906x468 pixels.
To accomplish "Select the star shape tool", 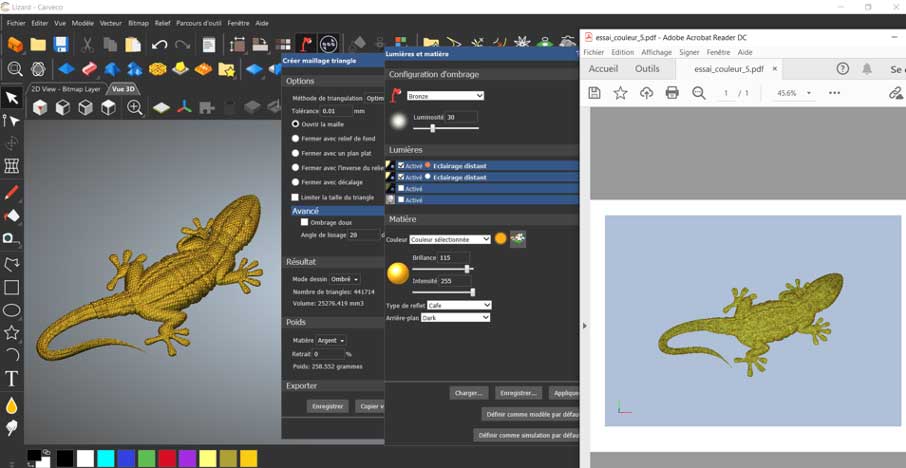I will click(x=12, y=332).
